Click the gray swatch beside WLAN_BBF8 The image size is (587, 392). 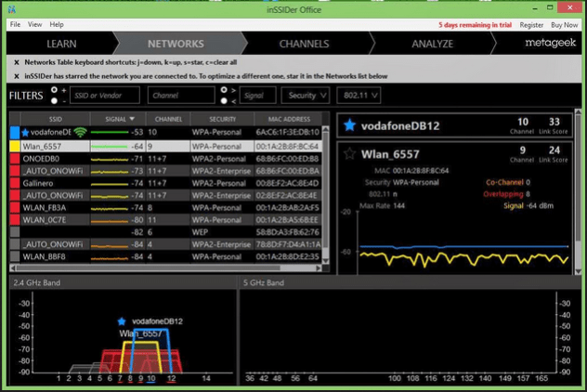coord(15,256)
